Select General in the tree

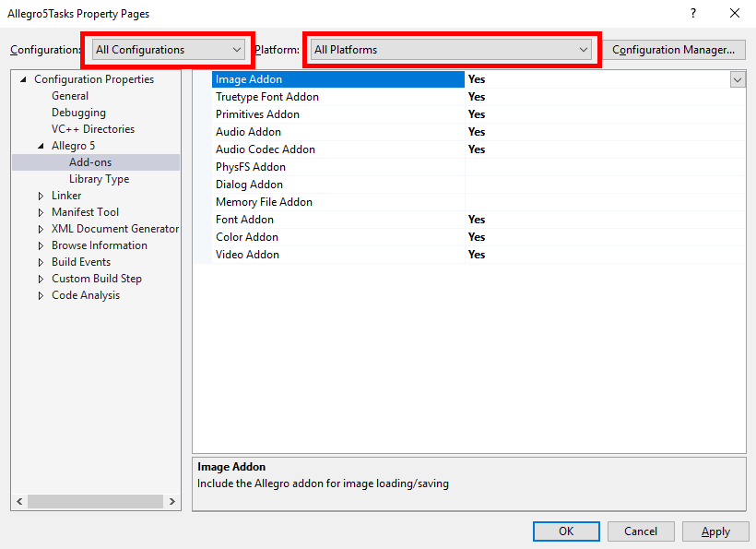pyautogui.click(x=70, y=96)
